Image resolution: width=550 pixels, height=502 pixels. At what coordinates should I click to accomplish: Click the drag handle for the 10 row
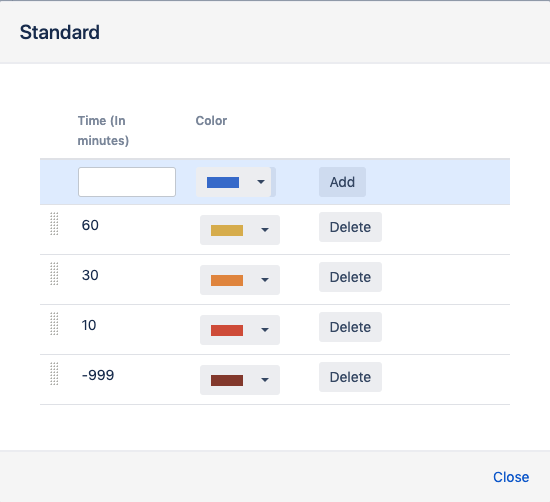click(54, 324)
